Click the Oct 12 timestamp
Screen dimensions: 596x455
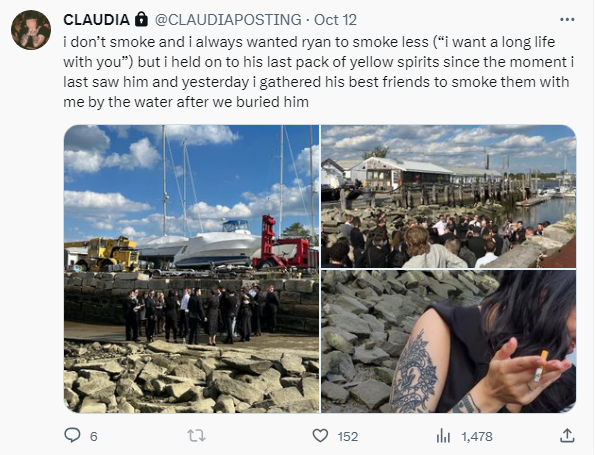(x=335, y=20)
